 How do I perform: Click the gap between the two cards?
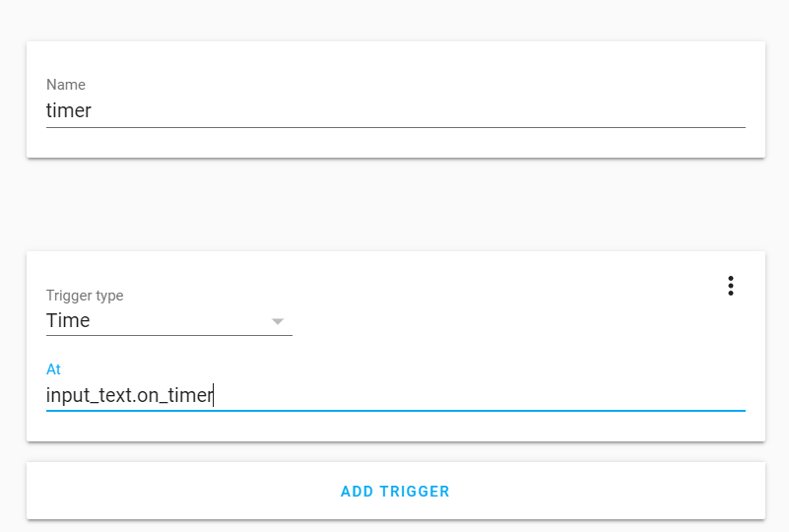pyautogui.click(x=394, y=205)
